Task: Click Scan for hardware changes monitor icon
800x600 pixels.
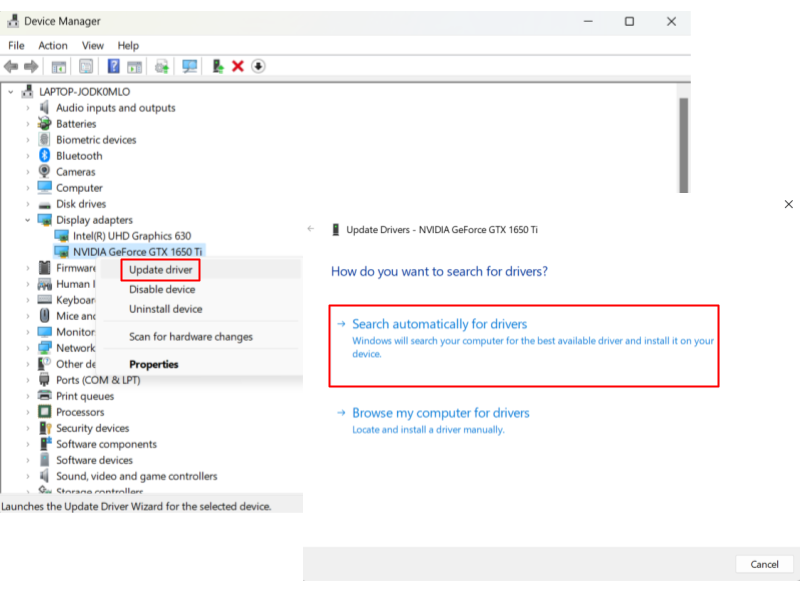Action: (190, 66)
